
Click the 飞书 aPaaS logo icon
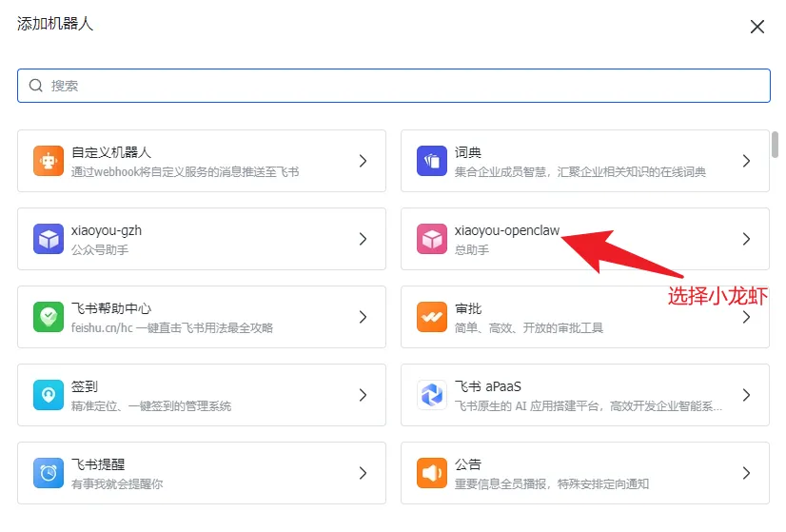point(432,395)
